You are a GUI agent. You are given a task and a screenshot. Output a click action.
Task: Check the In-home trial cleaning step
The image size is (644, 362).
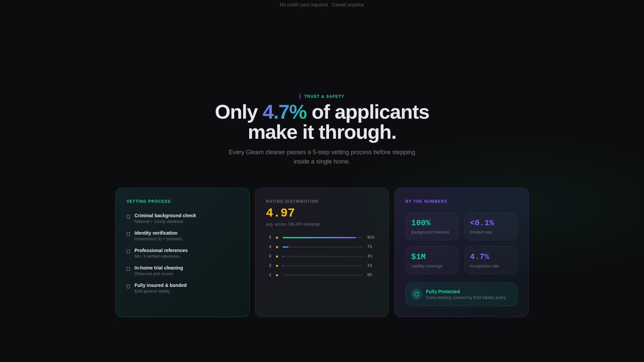(128, 269)
